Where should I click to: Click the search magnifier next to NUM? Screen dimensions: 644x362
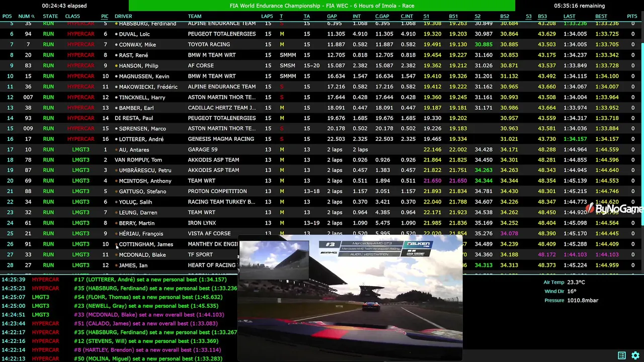pyautogui.click(x=33, y=16)
